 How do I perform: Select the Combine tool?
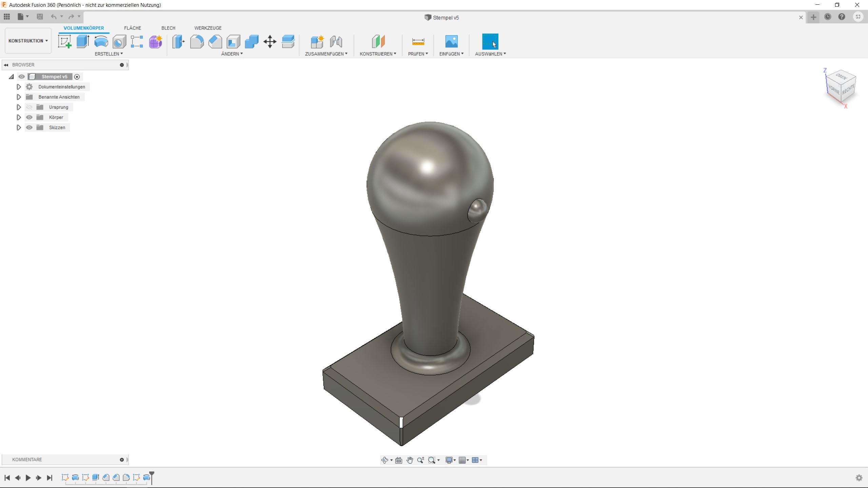[252, 42]
